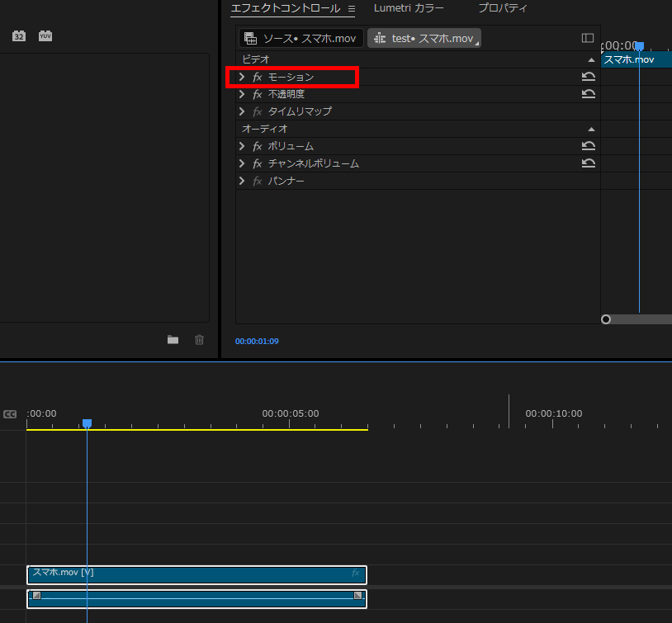Click the 00:00:05:00 mark on timeline ruler
Viewport: 672px width, 623px height.
click(291, 413)
